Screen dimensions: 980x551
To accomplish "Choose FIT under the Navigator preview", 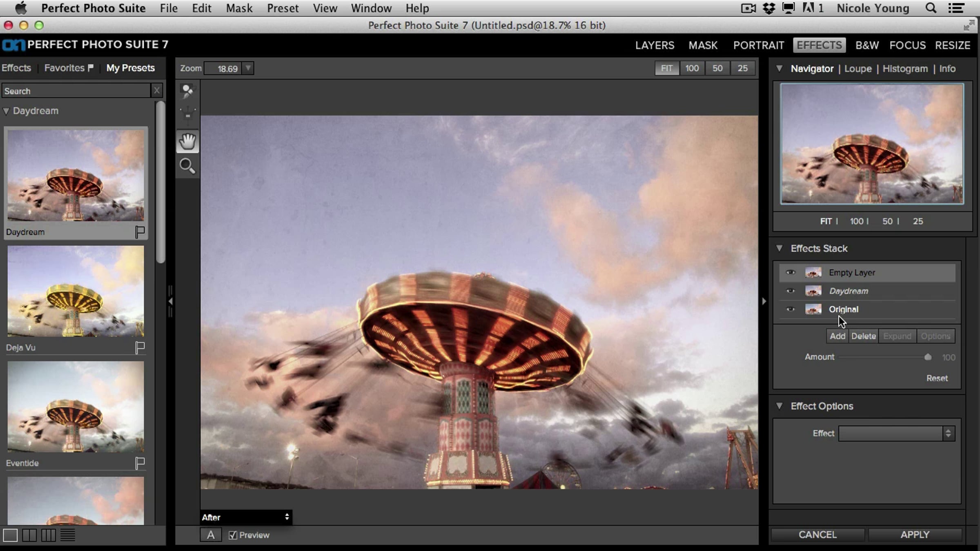I will 826,221.
